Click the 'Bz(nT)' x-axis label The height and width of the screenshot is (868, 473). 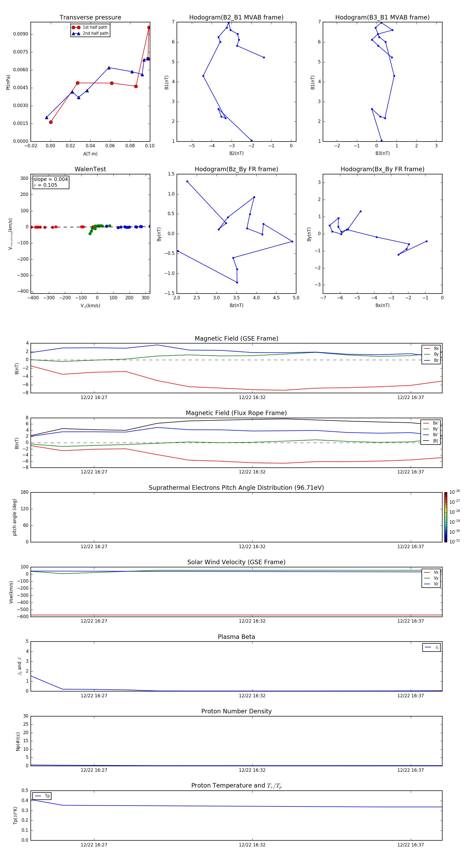point(236,306)
